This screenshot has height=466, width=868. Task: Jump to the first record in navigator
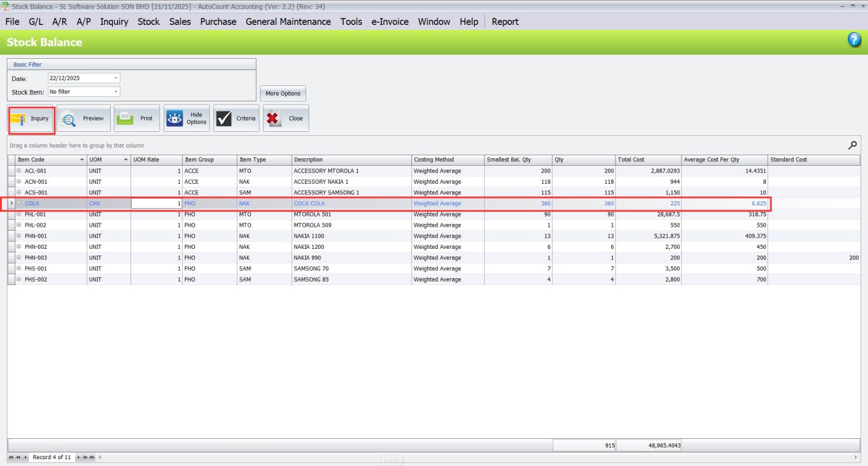(11, 457)
